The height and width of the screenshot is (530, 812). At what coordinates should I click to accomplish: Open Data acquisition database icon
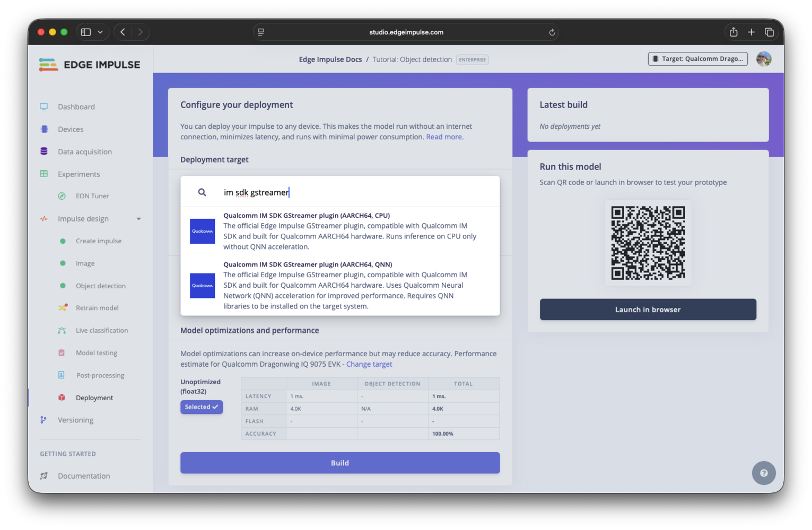pos(44,152)
